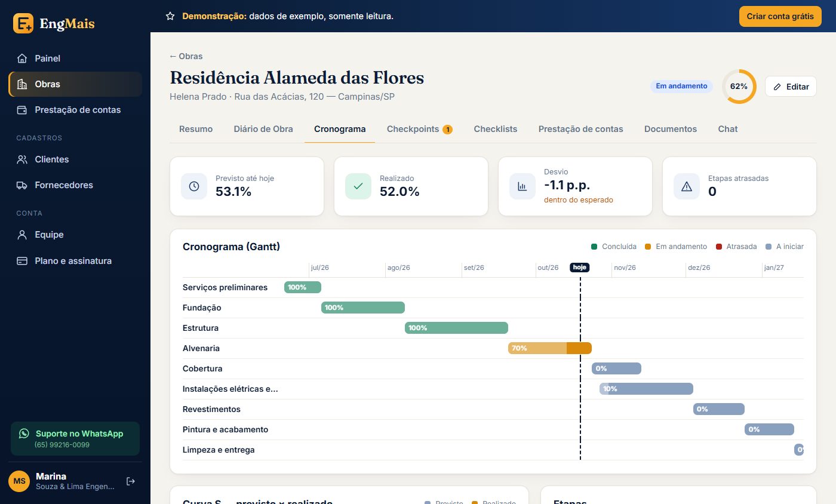The width and height of the screenshot is (836, 504).
Task: Switch to the Diário de Obra tab
Action: click(263, 129)
